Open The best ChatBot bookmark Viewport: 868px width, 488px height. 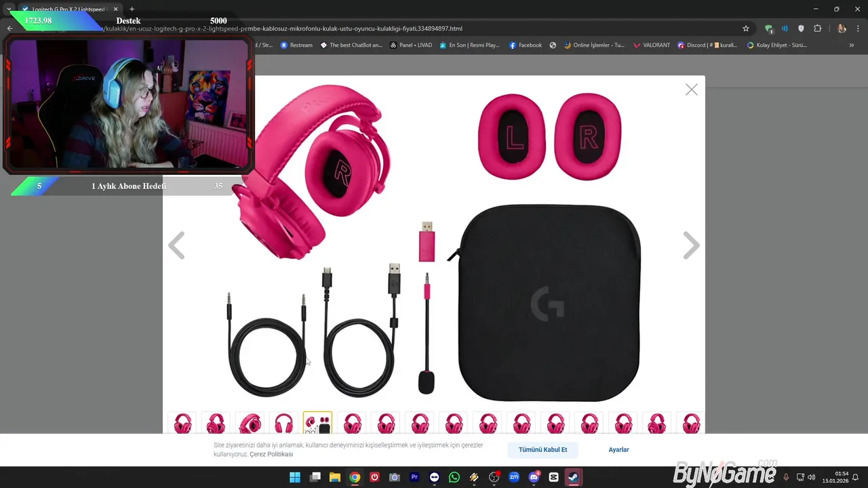[x=351, y=45]
